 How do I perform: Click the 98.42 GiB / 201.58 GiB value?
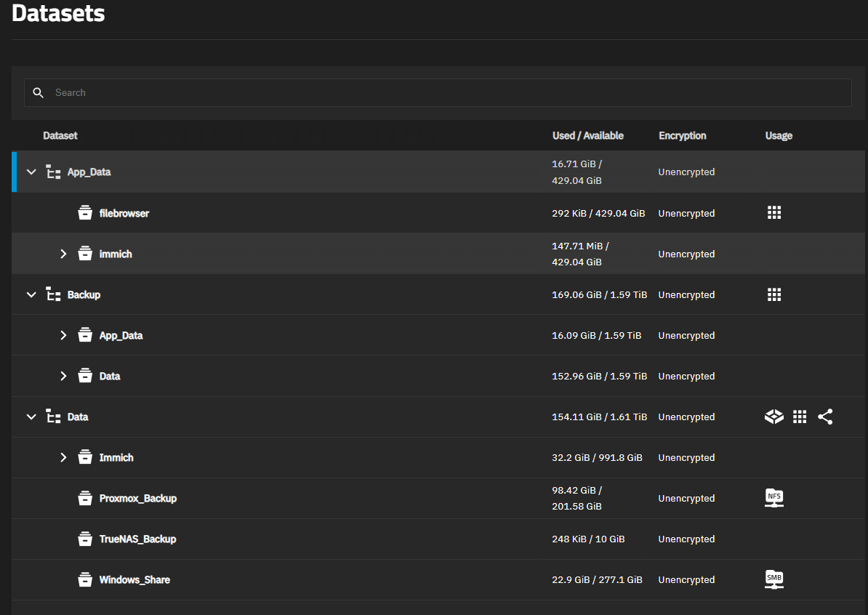click(577, 498)
